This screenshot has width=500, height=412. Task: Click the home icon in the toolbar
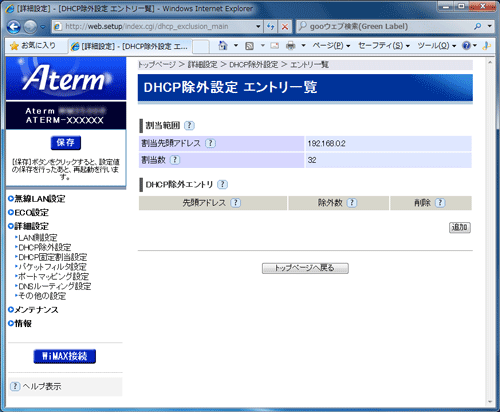(x=223, y=45)
